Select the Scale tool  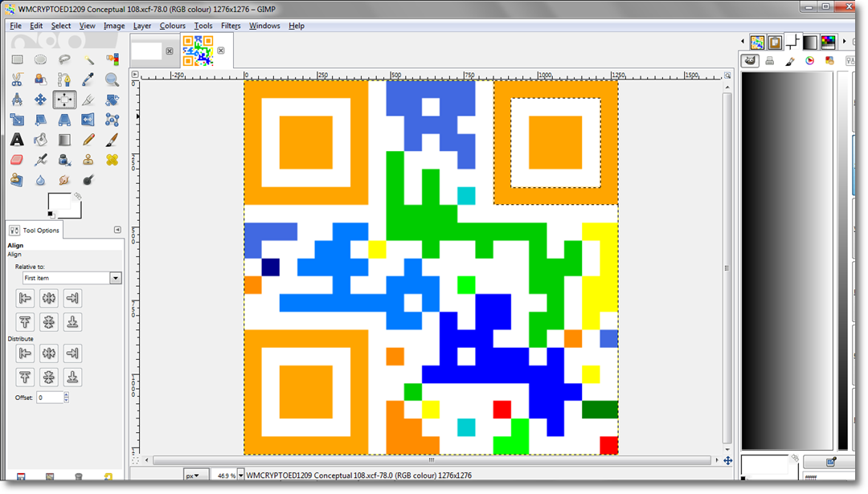click(17, 120)
